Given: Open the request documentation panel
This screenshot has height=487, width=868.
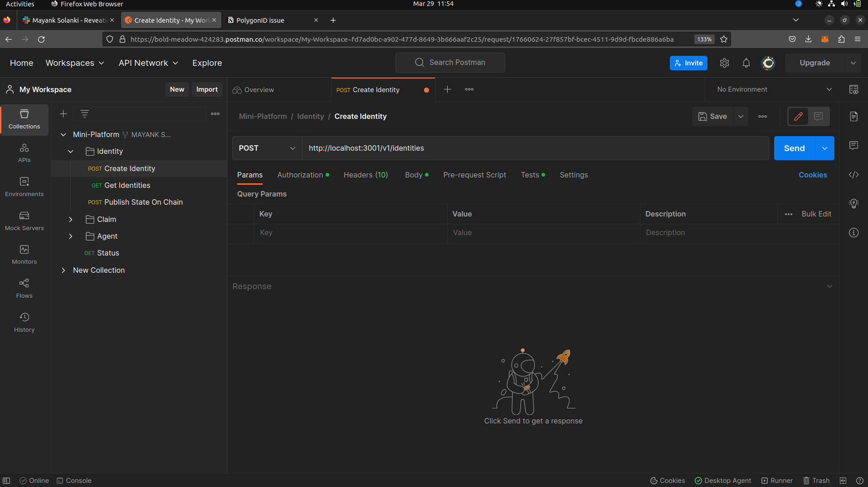Looking at the screenshot, I should (854, 117).
